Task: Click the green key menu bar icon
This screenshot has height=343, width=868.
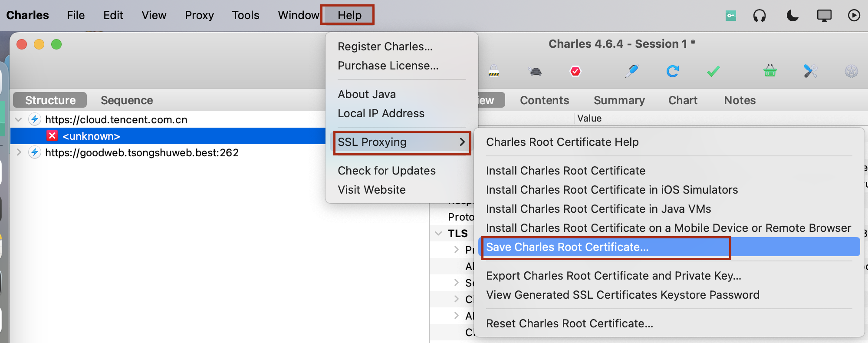Action: click(x=731, y=16)
